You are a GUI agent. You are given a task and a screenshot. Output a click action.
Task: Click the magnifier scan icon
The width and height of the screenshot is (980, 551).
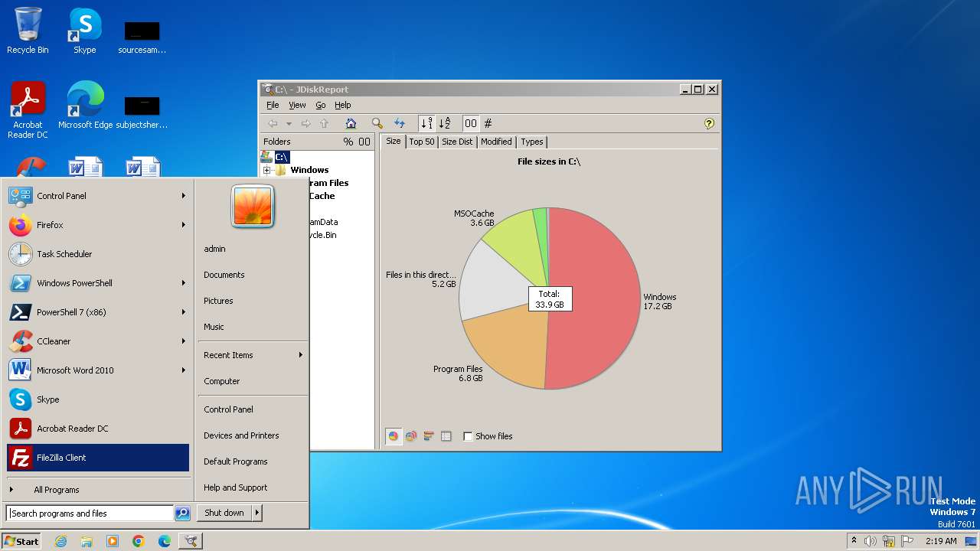point(377,123)
